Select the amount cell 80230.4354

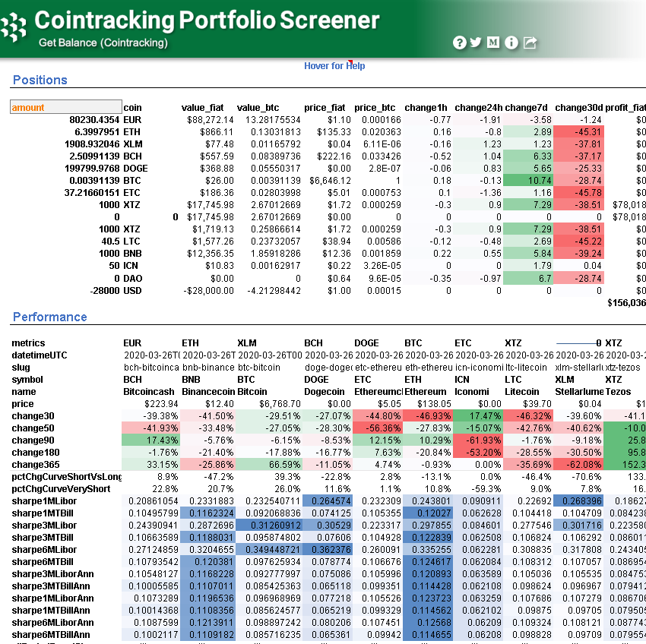(x=94, y=120)
